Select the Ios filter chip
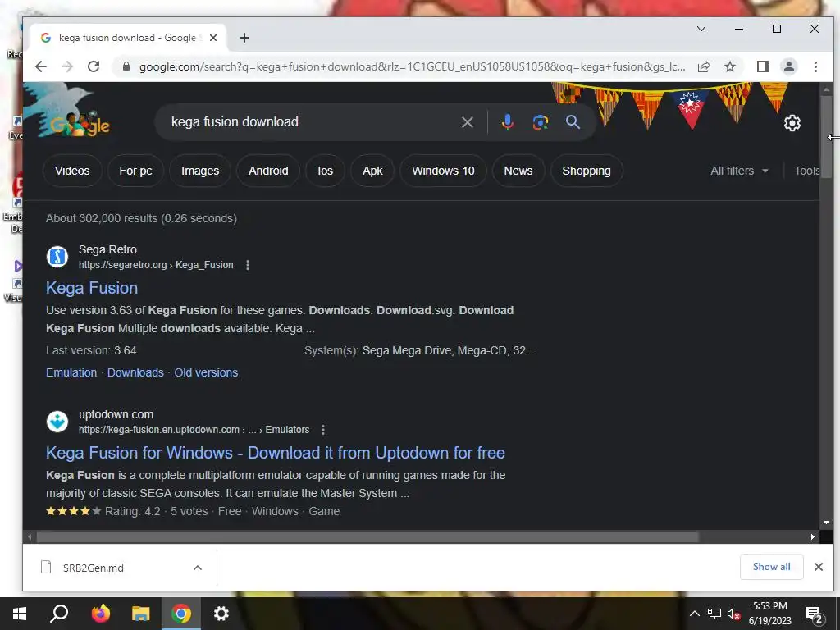Screen dimensions: 840x630 [325, 171]
